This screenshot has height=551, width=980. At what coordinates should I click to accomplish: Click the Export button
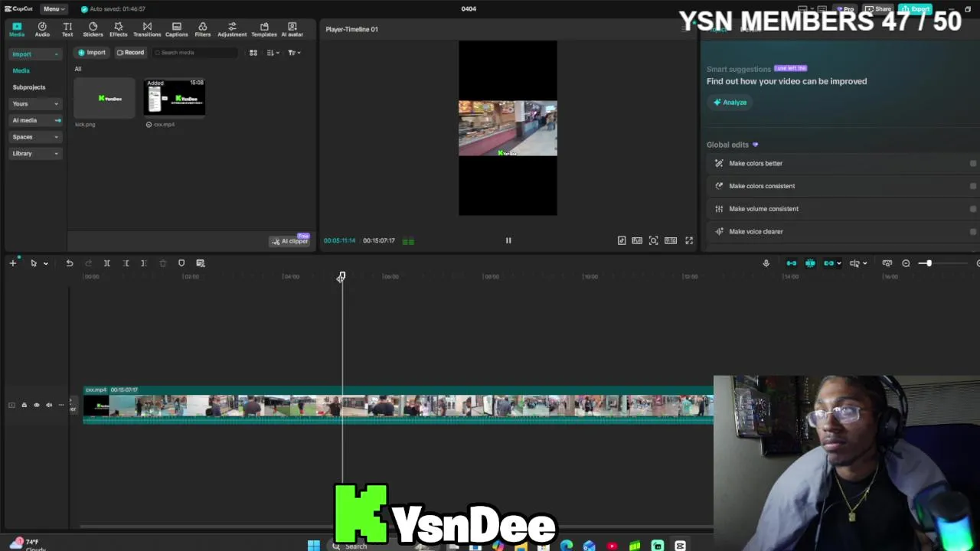(916, 9)
